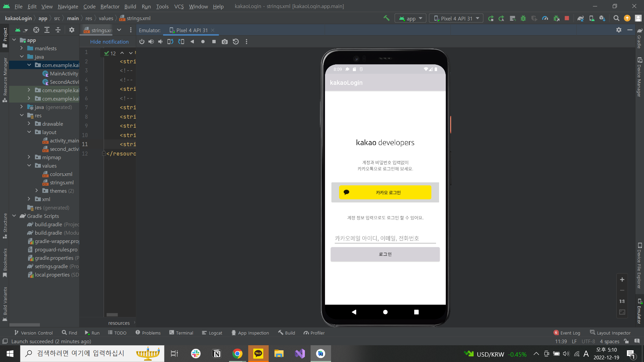Collapse the java folder
Viewport: 644px width, 362px height.
tap(22, 57)
